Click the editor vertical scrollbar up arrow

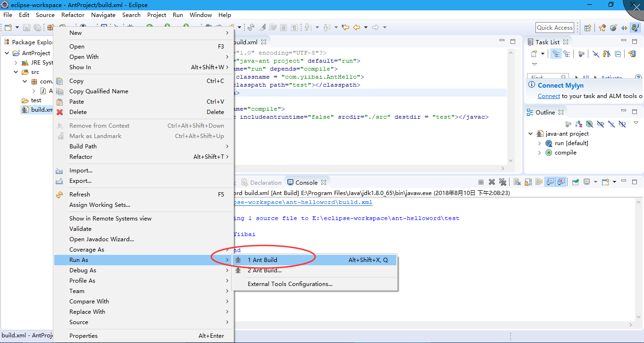pyautogui.click(x=510, y=52)
